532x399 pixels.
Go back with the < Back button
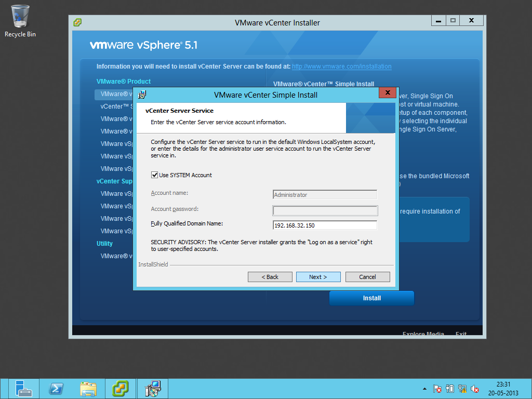(270, 277)
